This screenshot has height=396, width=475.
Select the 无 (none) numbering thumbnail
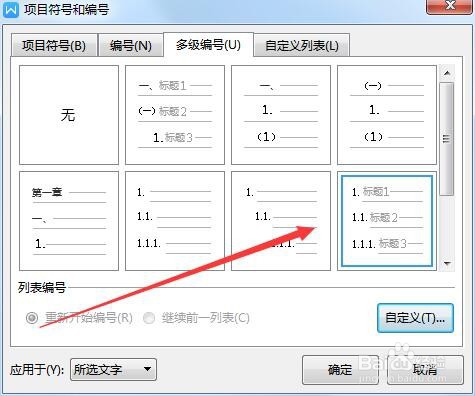coord(69,115)
